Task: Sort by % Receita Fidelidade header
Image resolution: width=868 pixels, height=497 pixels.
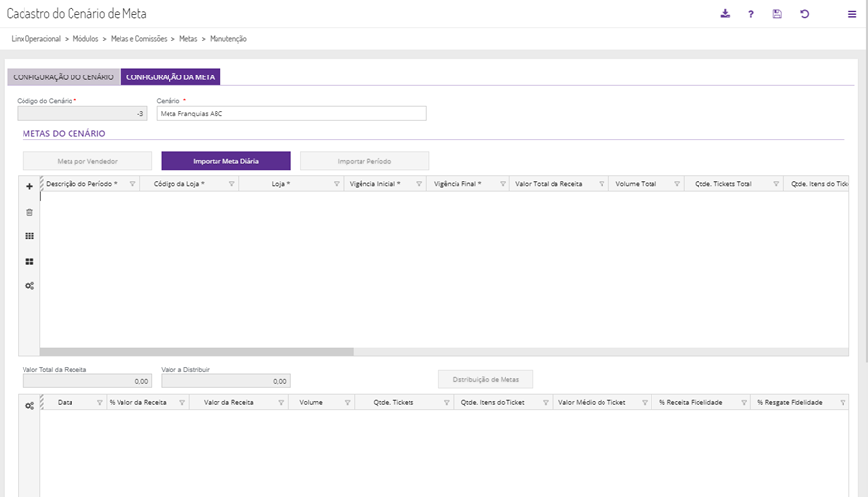Action: [691, 403]
